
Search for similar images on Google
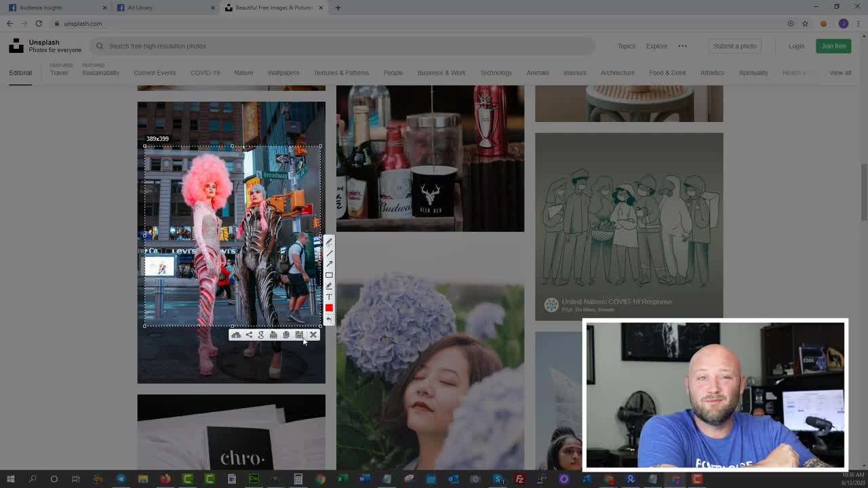pos(261,335)
